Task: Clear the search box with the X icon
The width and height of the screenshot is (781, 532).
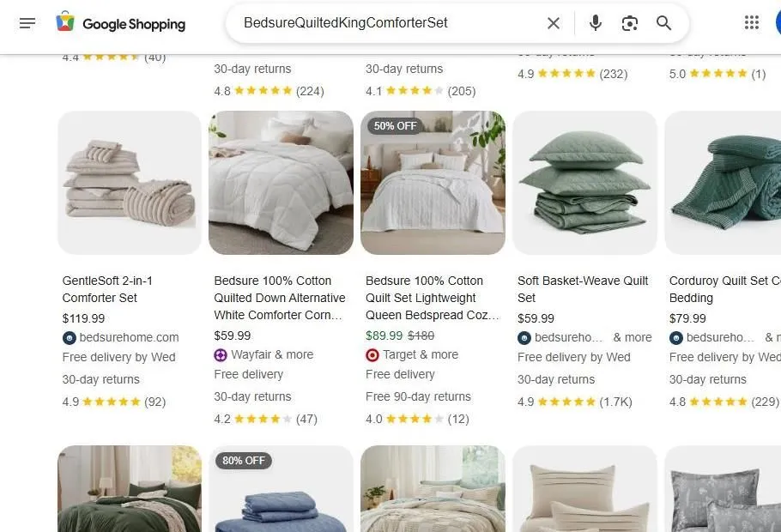Action: (554, 22)
